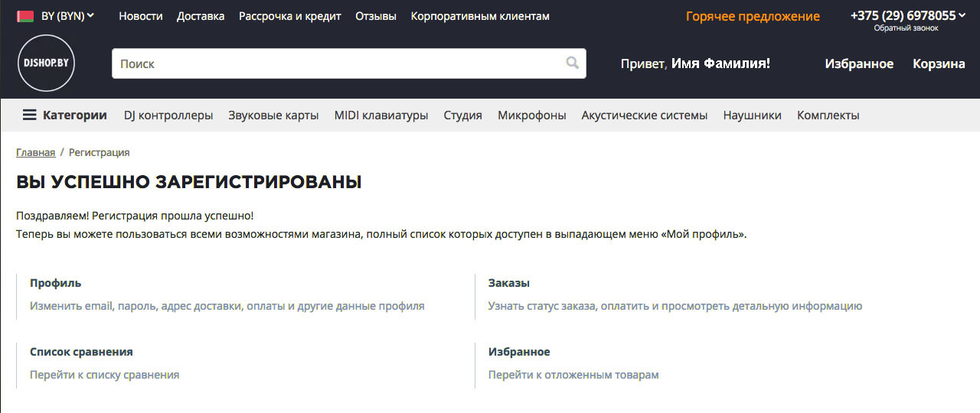This screenshot has height=413, width=980.
Task: Open the Категории menu label
Action: tap(75, 115)
